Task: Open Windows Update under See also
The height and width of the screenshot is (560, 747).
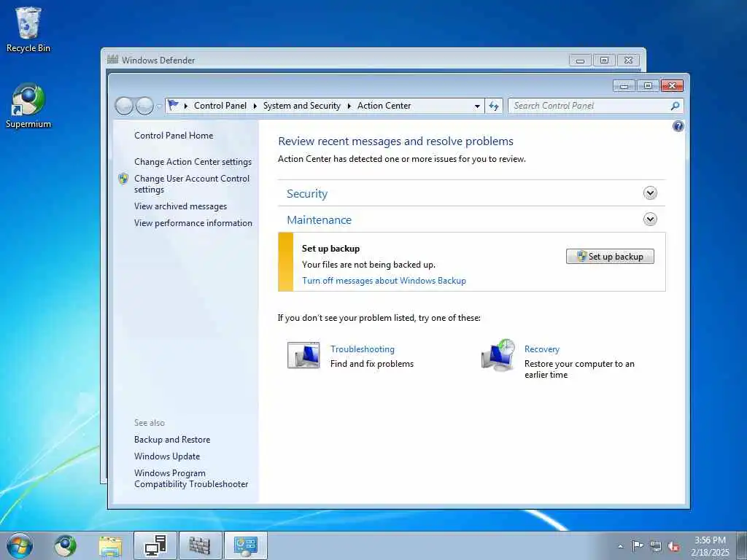Action: (x=167, y=456)
